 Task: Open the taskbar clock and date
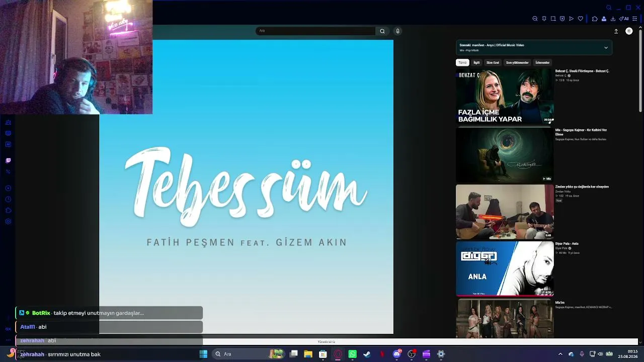[x=628, y=354]
